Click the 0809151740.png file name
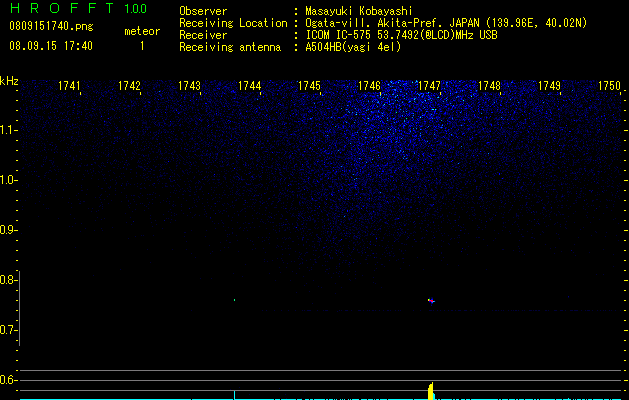The height and width of the screenshot is (400, 629). pyautogui.click(x=51, y=27)
